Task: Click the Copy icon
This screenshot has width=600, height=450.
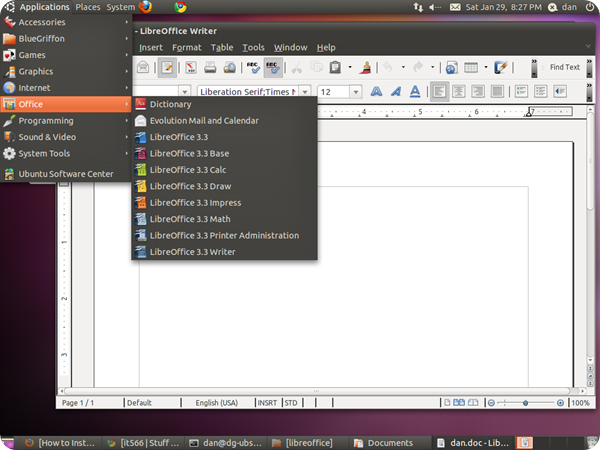Action: click(316, 67)
